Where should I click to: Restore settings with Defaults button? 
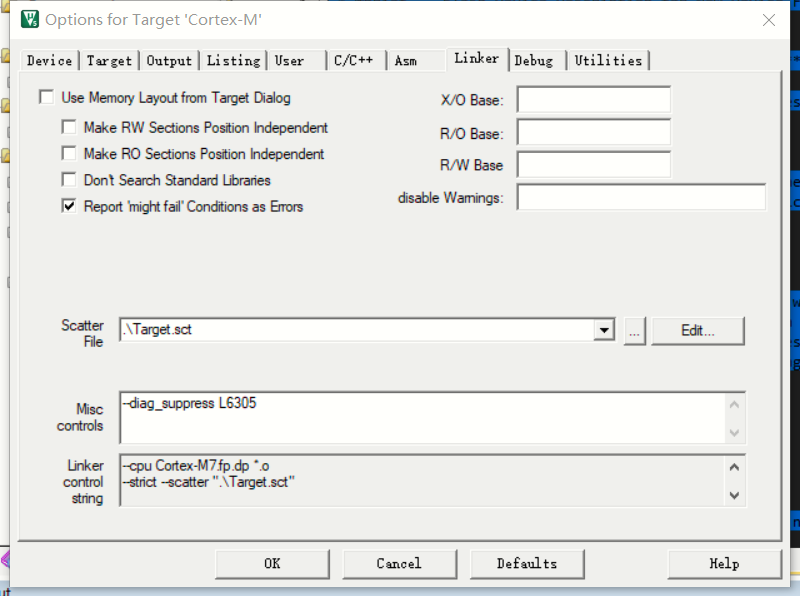point(527,564)
